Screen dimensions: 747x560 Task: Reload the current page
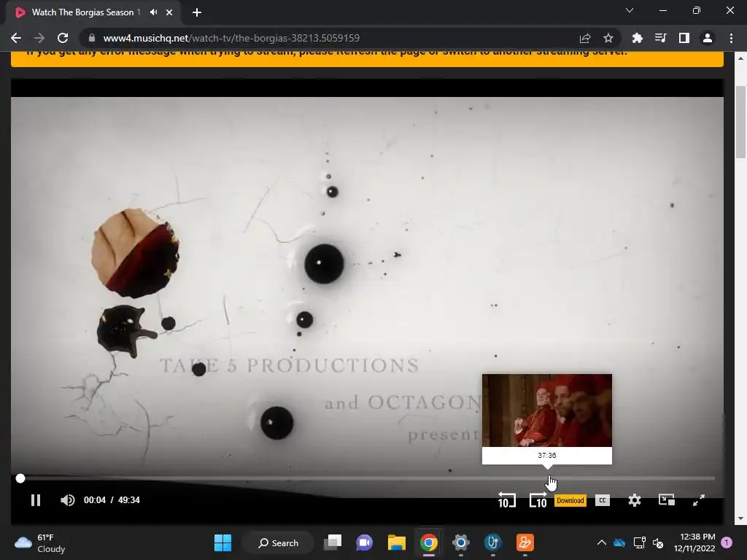(63, 38)
